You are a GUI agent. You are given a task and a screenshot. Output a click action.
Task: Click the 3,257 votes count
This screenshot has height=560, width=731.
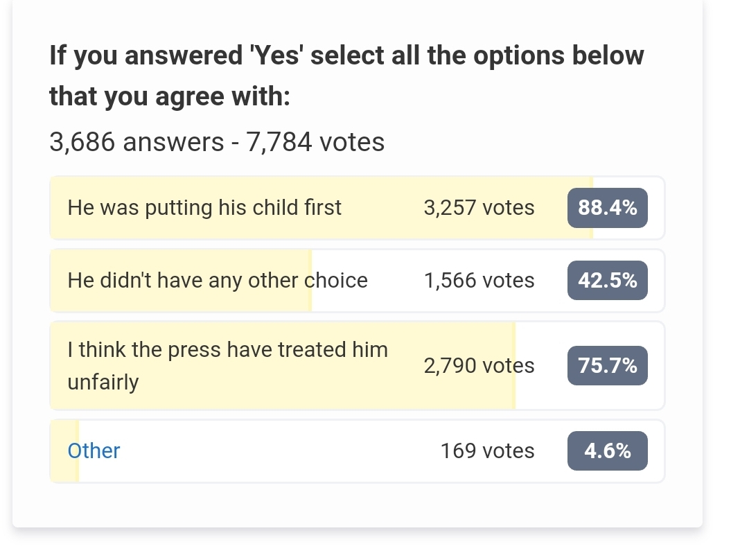tap(479, 208)
